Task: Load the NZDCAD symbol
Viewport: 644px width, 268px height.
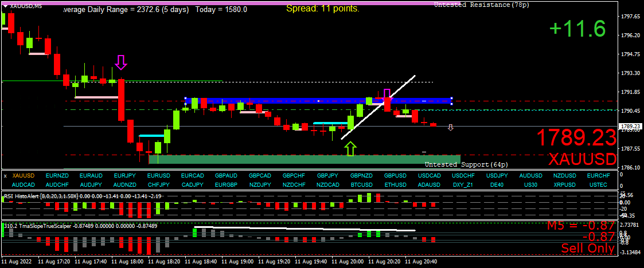Action: point(328,185)
